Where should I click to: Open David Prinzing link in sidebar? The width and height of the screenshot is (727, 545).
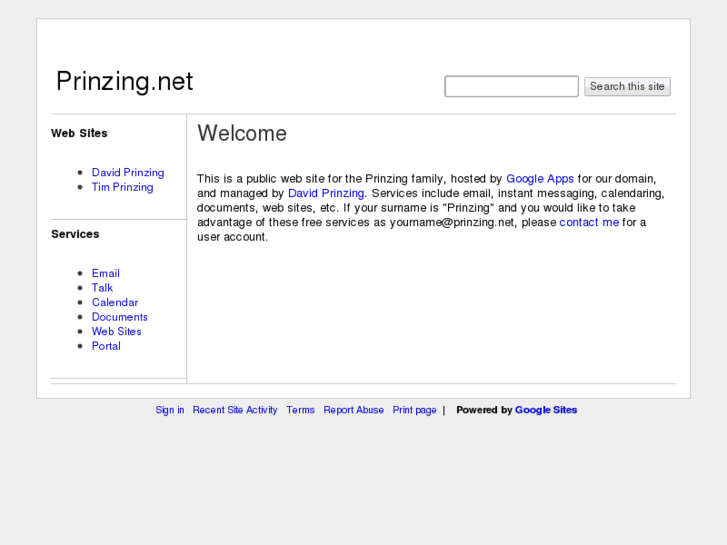coord(128,173)
